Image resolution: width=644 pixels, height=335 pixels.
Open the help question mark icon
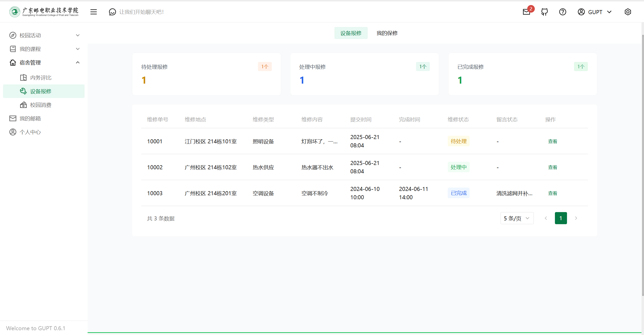pos(563,12)
